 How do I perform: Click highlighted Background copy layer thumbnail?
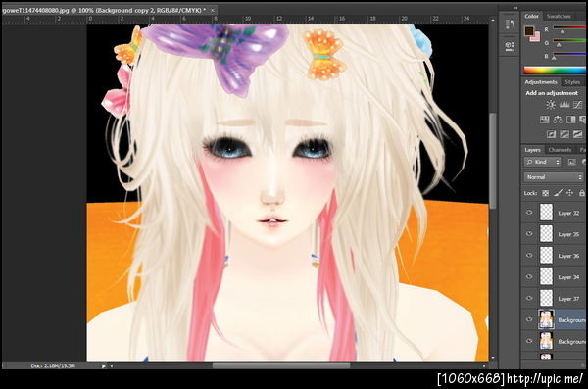(546, 319)
